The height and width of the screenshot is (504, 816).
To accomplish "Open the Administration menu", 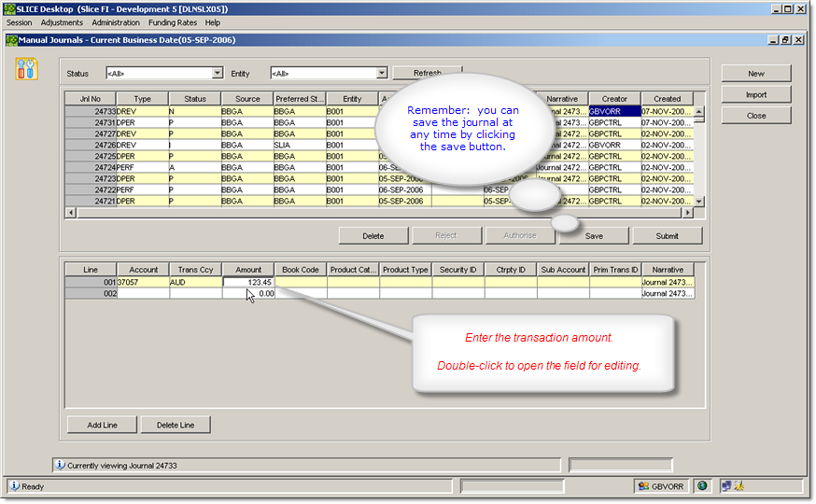I will pyautogui.click(x=116, y=22).
